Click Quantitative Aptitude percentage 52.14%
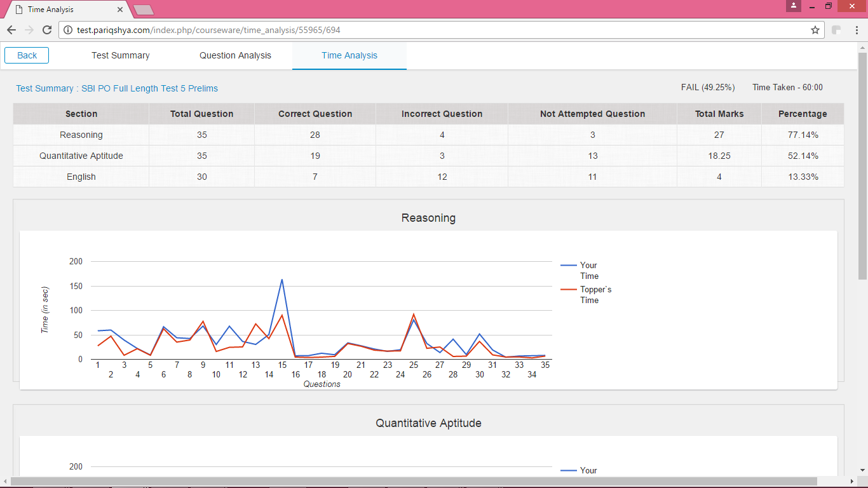Viewport: 868px width, 488px height. [803, 156]
